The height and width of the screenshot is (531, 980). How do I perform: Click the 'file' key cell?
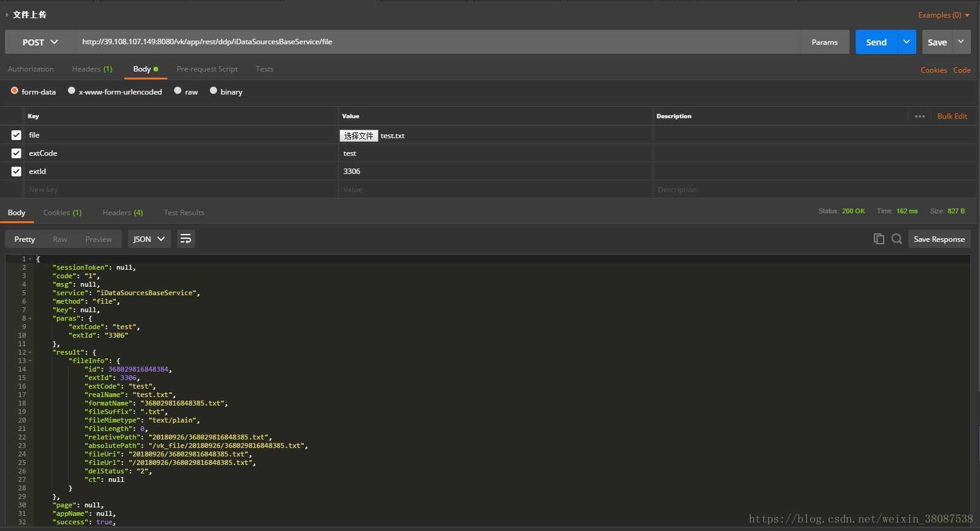click(x=181, y=135)
